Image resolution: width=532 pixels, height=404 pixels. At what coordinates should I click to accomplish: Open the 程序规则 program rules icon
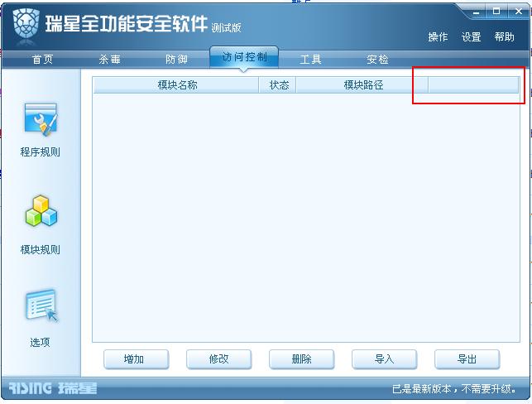point(41,119)
